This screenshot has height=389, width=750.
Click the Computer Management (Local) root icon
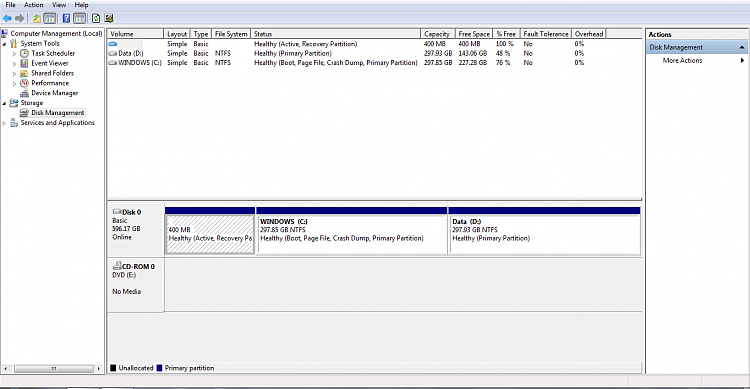[5, 33]
